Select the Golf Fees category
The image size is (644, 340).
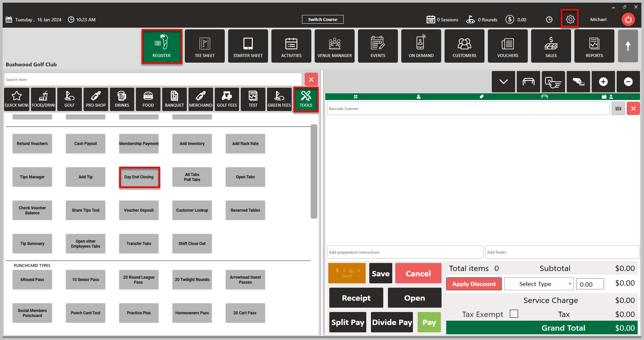(x=227, y=99)
